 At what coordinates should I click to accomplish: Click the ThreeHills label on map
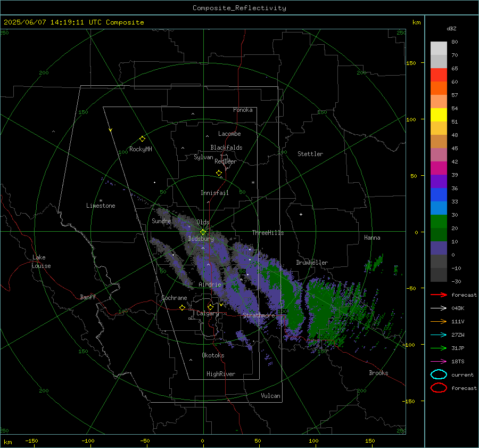point(268,233)
